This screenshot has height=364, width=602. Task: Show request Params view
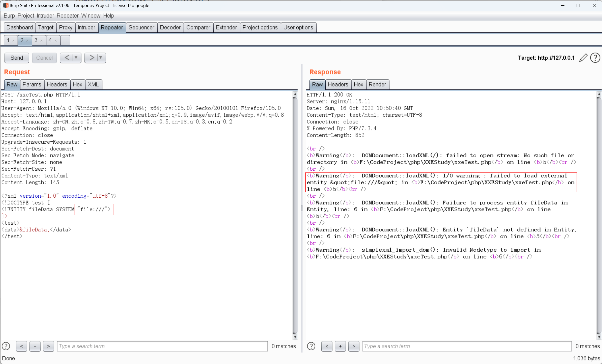[32, 85]
